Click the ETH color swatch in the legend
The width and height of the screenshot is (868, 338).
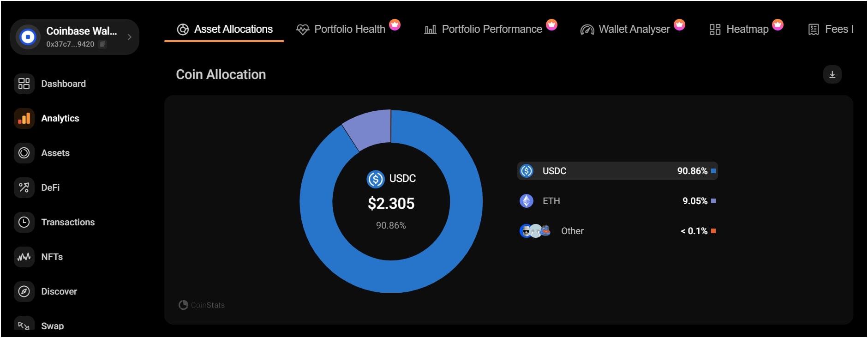[713, 201]
